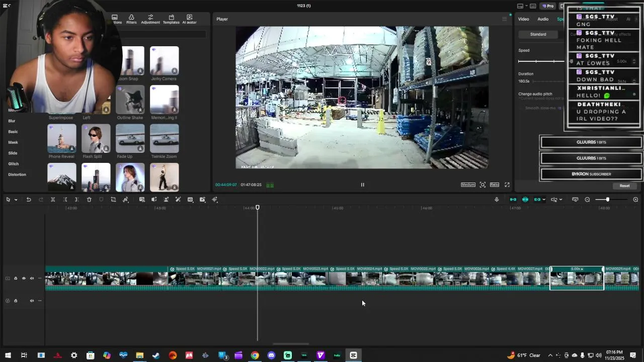Select the Flash Split effect thumbnail
This screenshot has width=644, height=362.
point(96,138)
